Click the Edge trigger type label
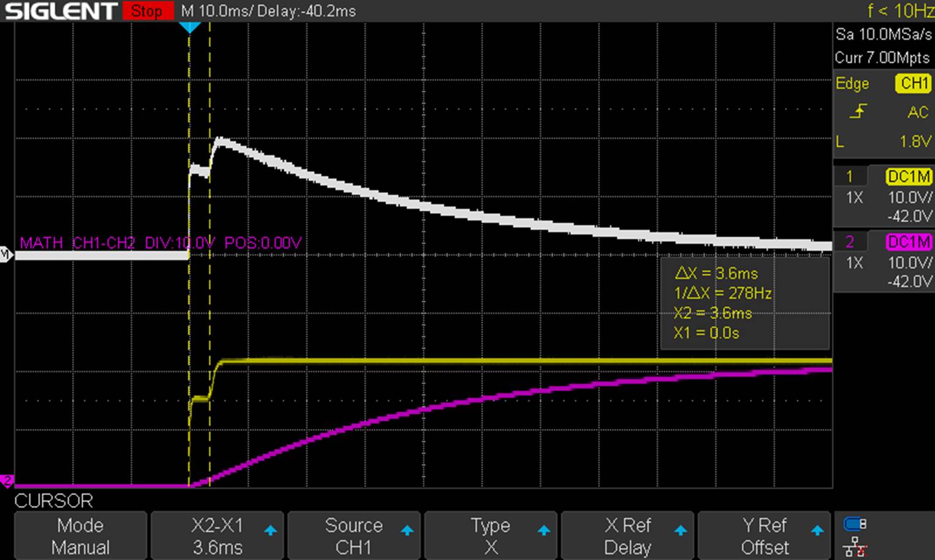Screen dimensions: 935x560 852,83
